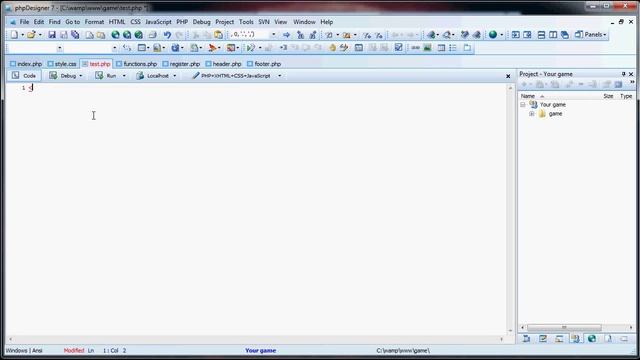Open the Project menu
This screenshot has height=360, width=640.
click(224, 22)
